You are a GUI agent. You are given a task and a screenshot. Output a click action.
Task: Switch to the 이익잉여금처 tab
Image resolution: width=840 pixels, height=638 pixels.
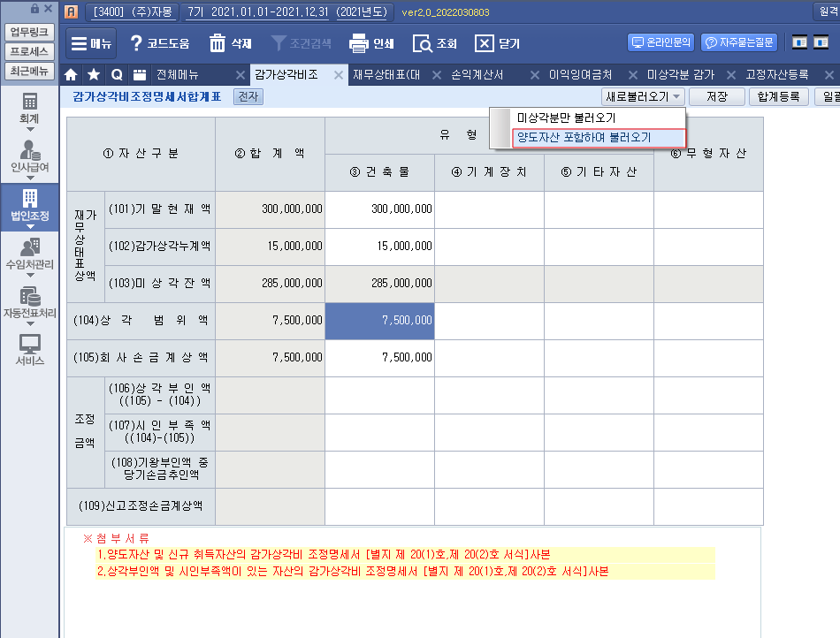pos(580,75)
